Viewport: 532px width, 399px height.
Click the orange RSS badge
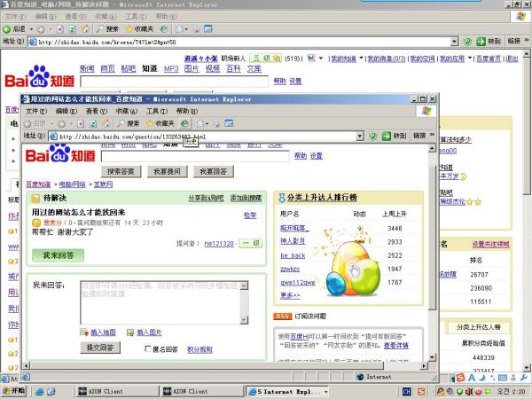pos(282,316)
